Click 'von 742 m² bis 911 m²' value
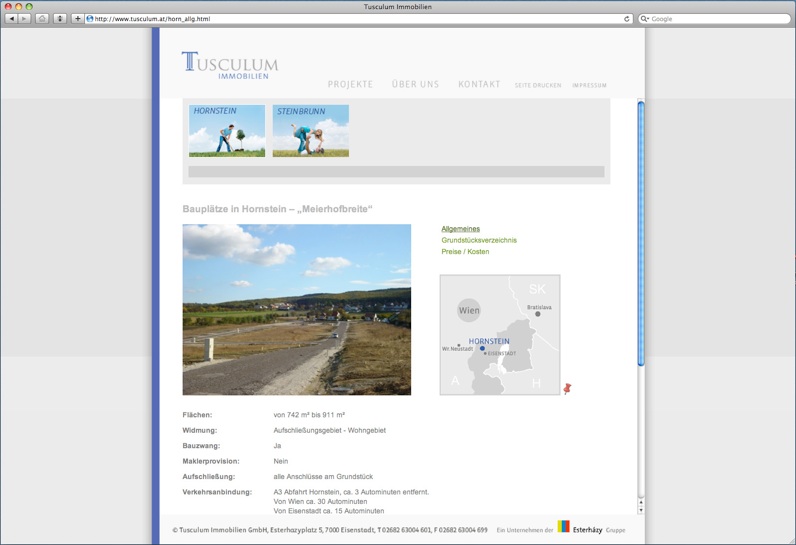Image resolution: width=796 pixels, height=545 pixels. coord(309,415)
